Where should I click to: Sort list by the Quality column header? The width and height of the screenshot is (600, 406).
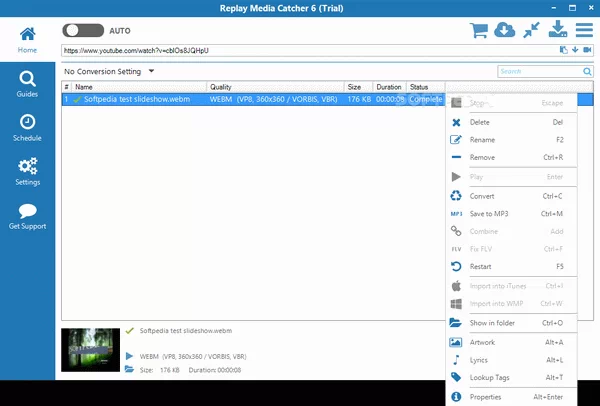point(274,87)
